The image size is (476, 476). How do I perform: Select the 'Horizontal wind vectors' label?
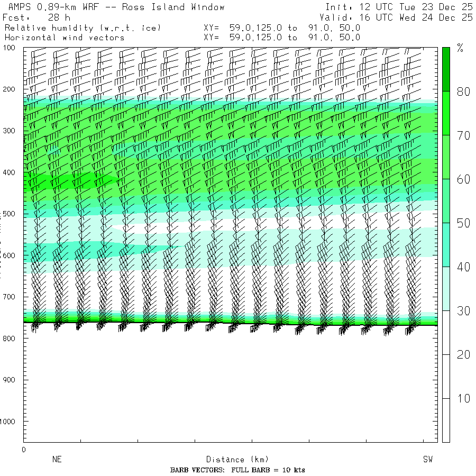(65, 38)
